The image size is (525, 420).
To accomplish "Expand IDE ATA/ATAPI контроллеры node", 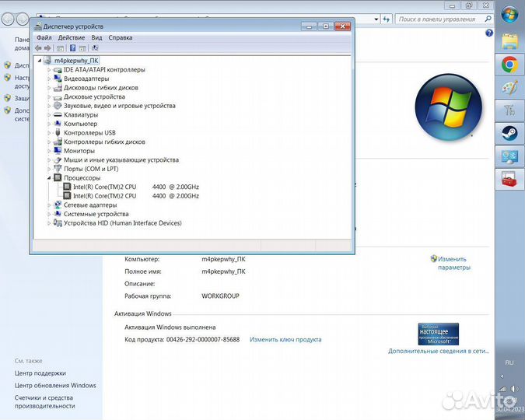I will click(x=49, y=70).
